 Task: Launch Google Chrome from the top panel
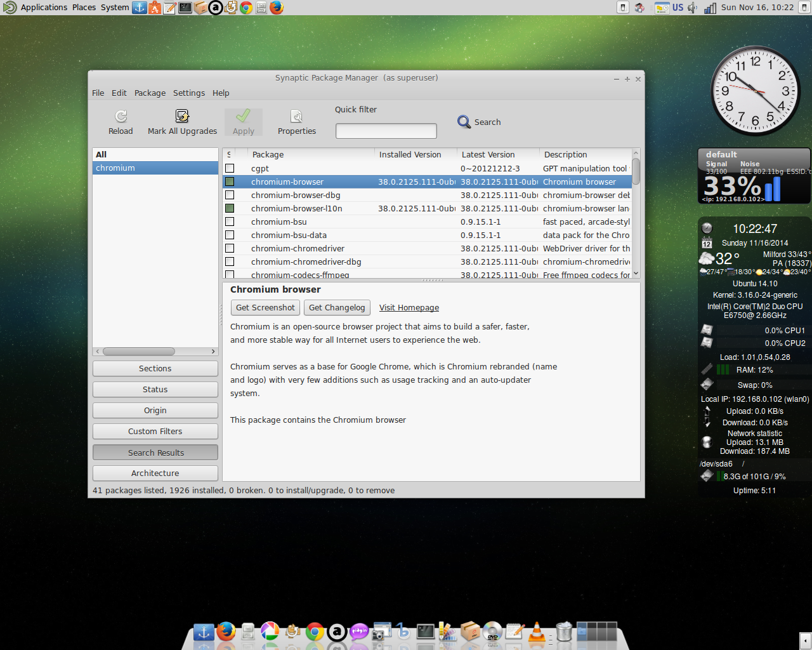(x=246, y=8)
